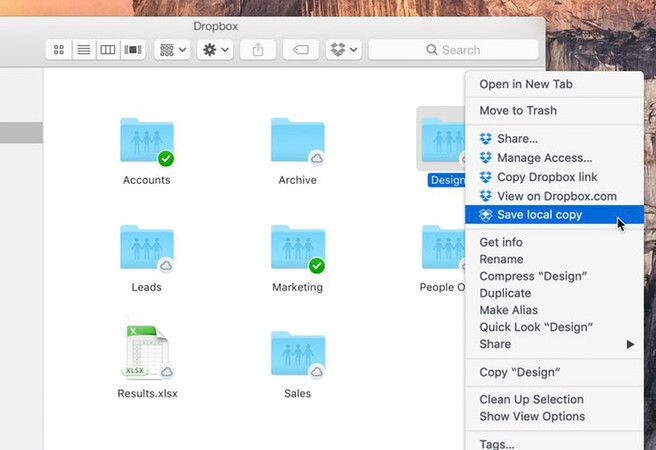Click the Leads folder name label
Image resolution: width=656 pixels, height=450 pixels.
click(x=146, y=287)
